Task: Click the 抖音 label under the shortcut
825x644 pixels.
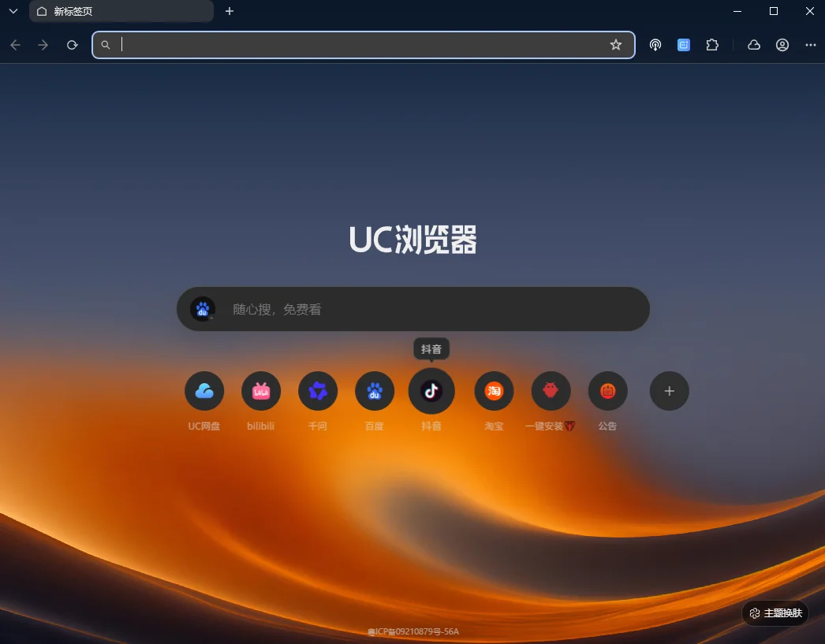Action: tap(431, 426)
